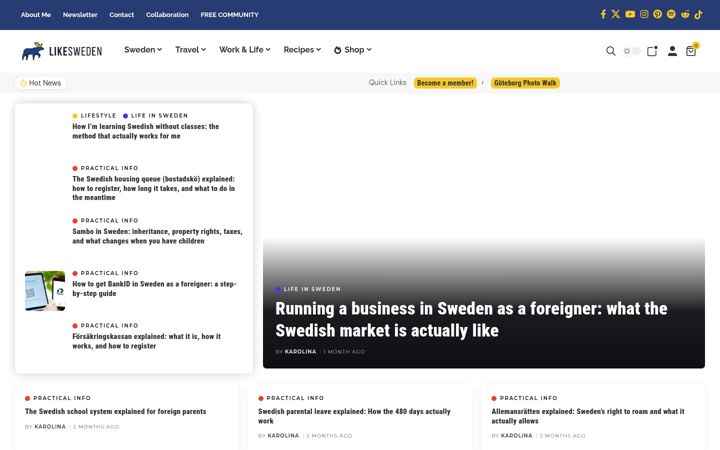Open Swedish parental leave 480 days article

click(x=354, y=416)
